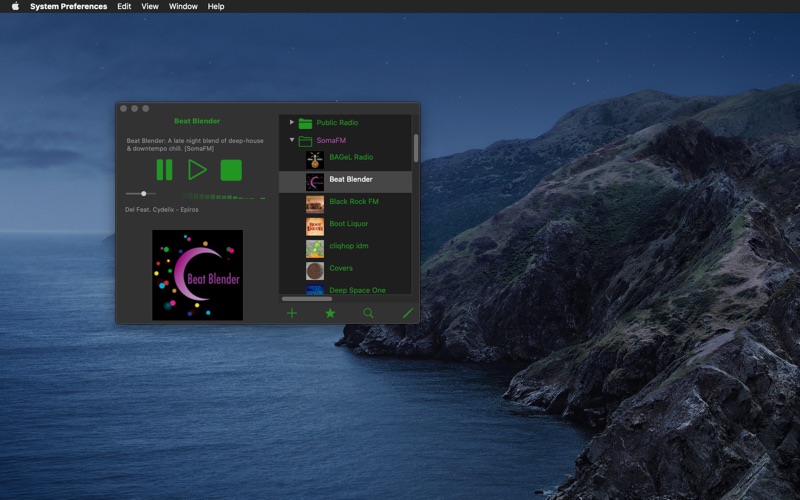Pause the Beat Blender stream
The image size is (800, 500).
click(164, 170)
